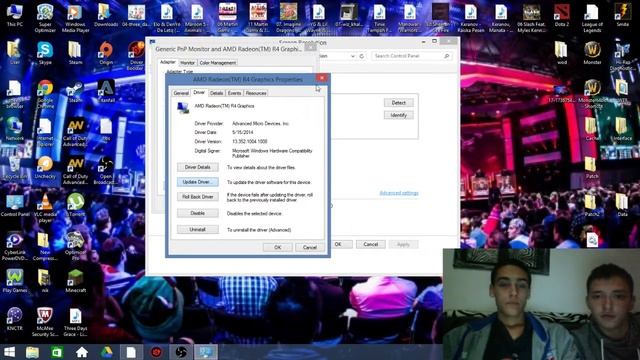Switch to the Monitor tab

[187, 63]
